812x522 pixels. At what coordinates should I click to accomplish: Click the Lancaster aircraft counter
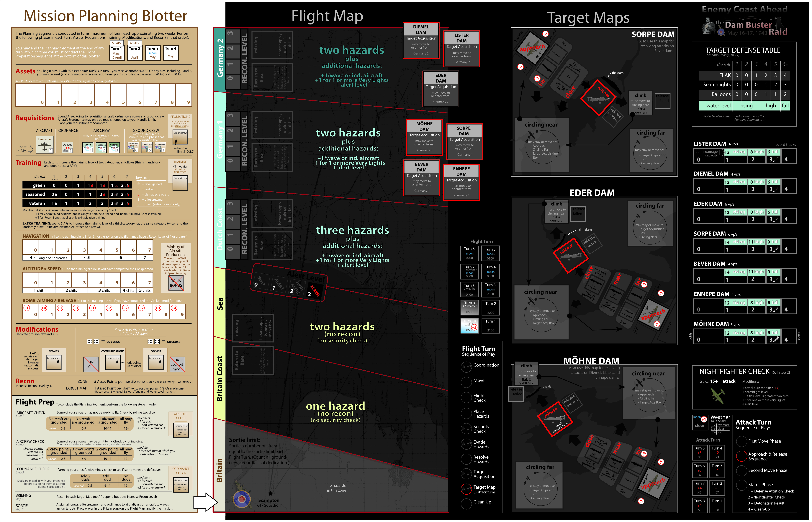(44, 145)
